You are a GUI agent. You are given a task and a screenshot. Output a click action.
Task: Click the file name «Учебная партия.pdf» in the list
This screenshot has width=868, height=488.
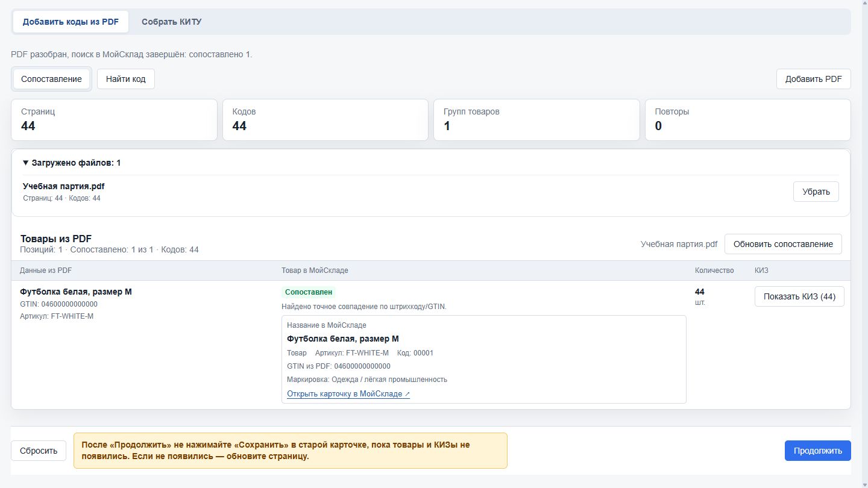coord(64,186)
